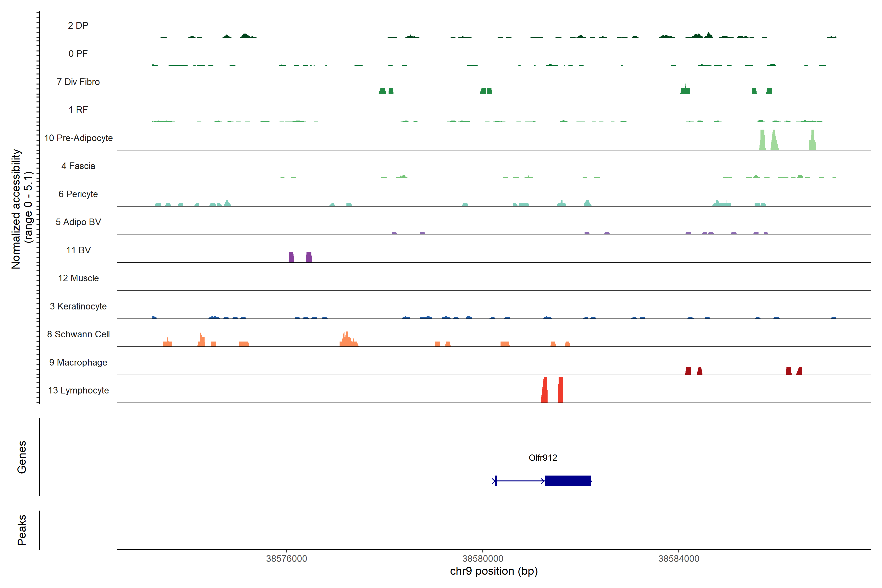Click the Olfr912 gene label
This screenshot has height=588, width=882.
click(543, 458)
